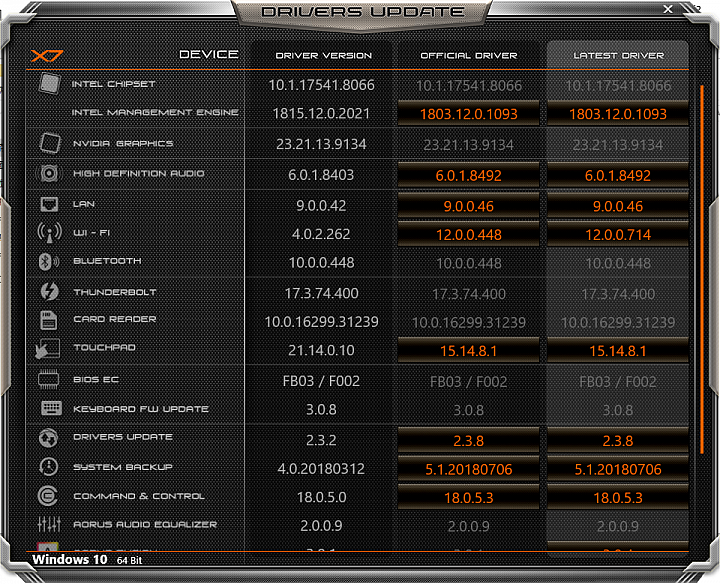The height and width of the screenshot is (584, 720).
Task: Install latest Command & Control 18.0.5.3
Action: 618,497
